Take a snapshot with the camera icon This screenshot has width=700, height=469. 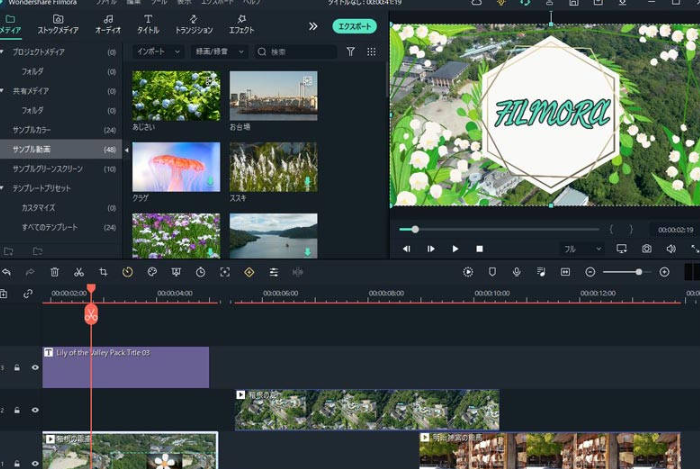pyautogui.click(x=646, y=249)
